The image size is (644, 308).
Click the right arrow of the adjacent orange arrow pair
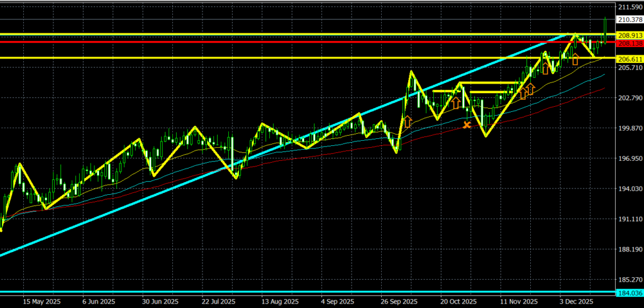(530, 89)
